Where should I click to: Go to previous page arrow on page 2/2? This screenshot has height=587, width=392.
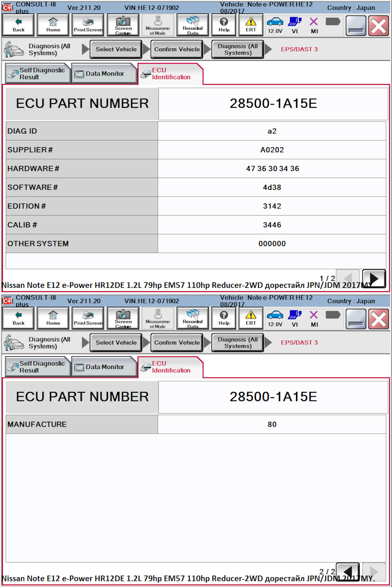tap(348, 571)
